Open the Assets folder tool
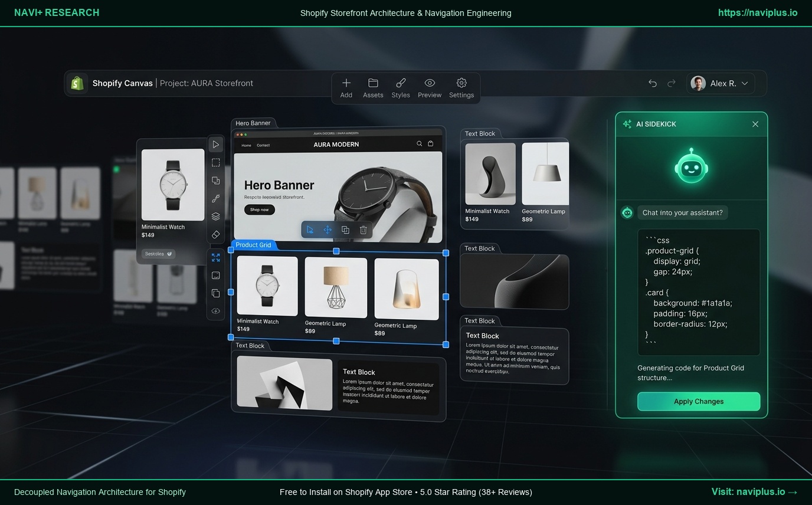Image resolution: width=812 pixels, height=505 pixels. (373, 83)
